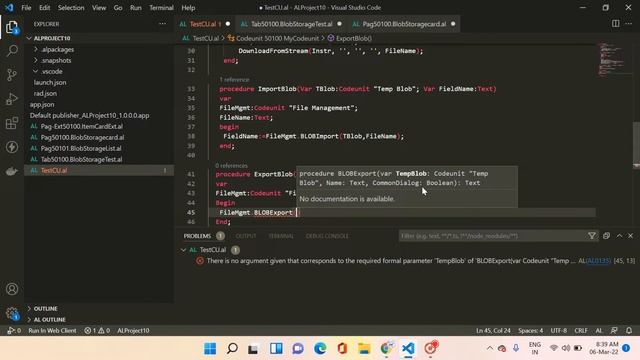640x360 pixels.
Task: Click errors and warnings count in status bar
Action: 97,330
